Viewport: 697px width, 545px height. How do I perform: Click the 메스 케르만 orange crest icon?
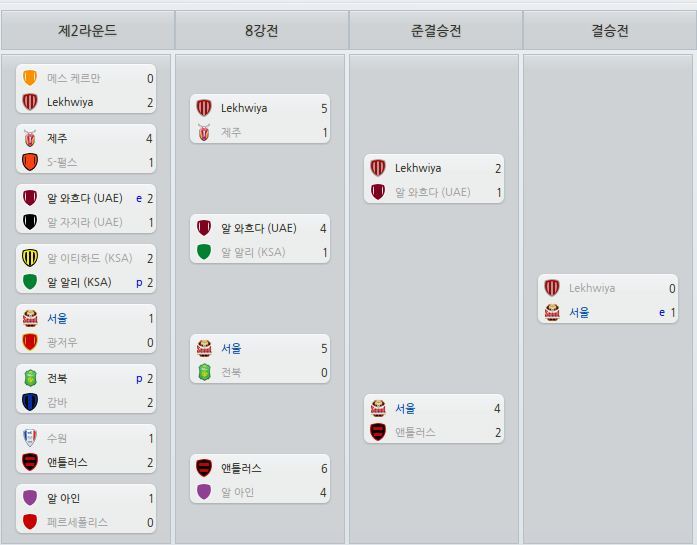30,78
